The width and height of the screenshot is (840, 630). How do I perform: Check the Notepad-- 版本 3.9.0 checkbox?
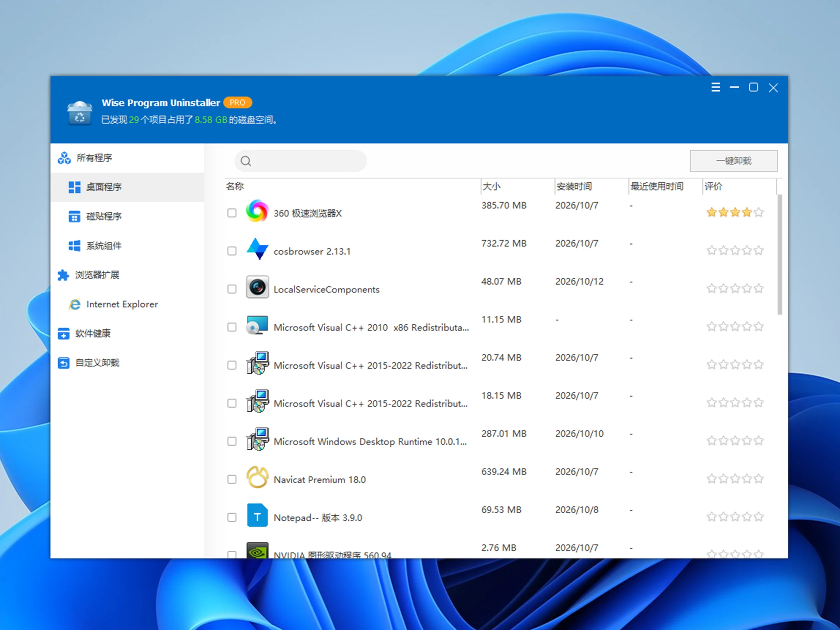(x=232, y=518)
